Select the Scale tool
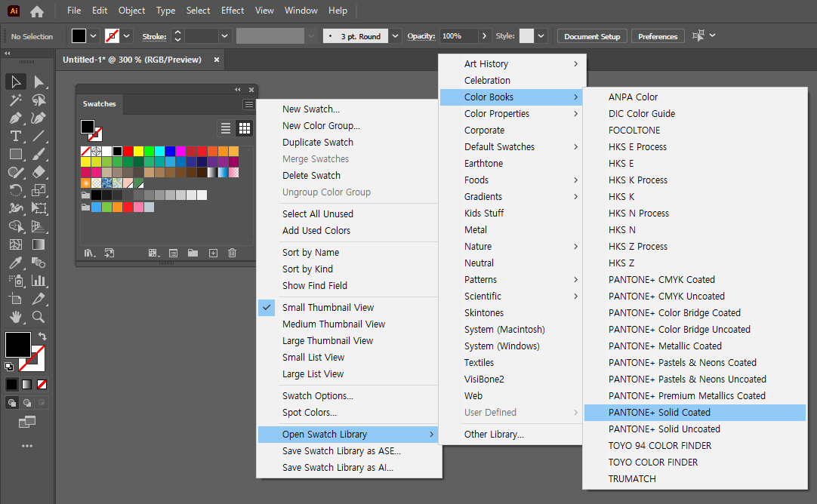 [x=39, y=190]
